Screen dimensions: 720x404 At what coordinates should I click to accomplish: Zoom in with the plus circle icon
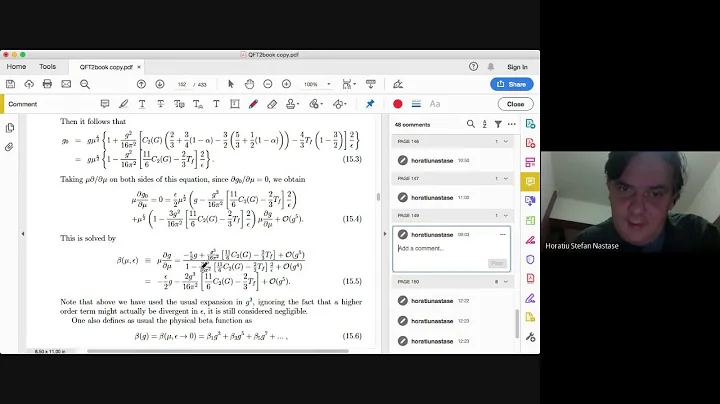(287, 84)
